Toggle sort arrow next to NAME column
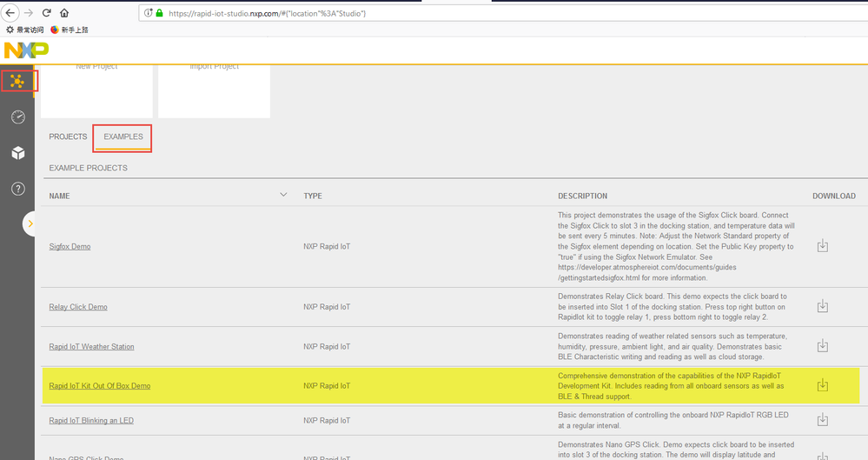 tap(283, 195)
